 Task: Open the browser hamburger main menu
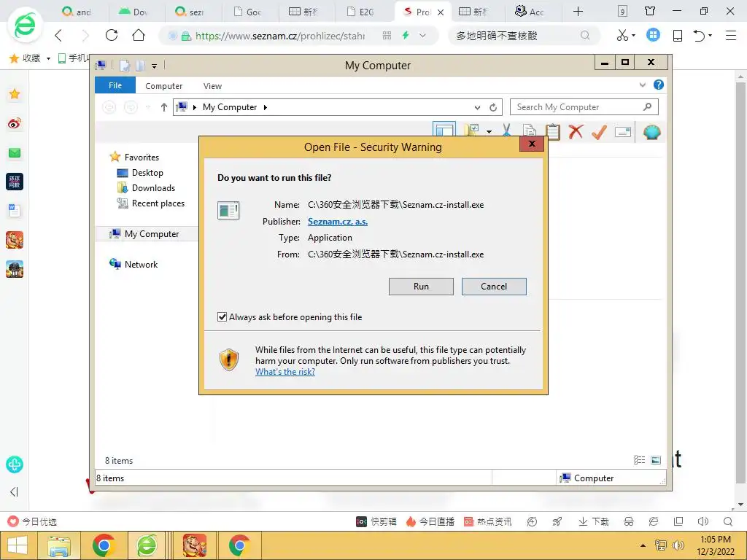tap(731, 35)
